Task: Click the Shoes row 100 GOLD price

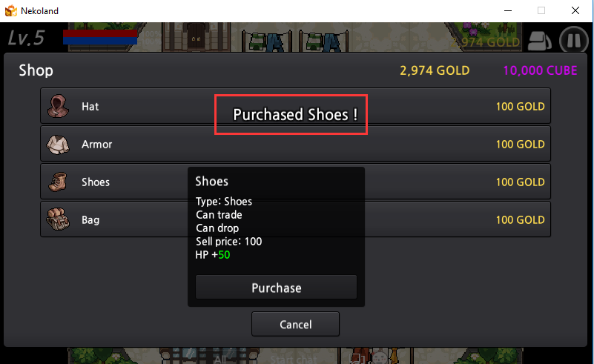Action: 520,182
